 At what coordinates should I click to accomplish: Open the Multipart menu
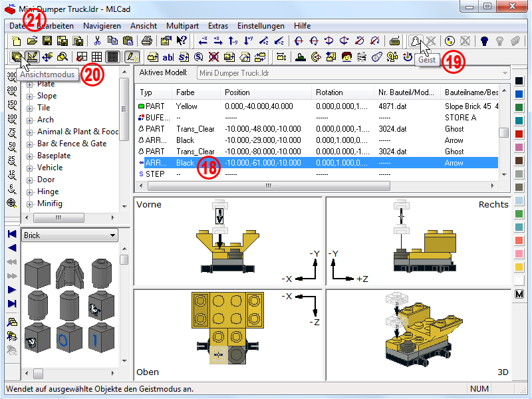182,26
